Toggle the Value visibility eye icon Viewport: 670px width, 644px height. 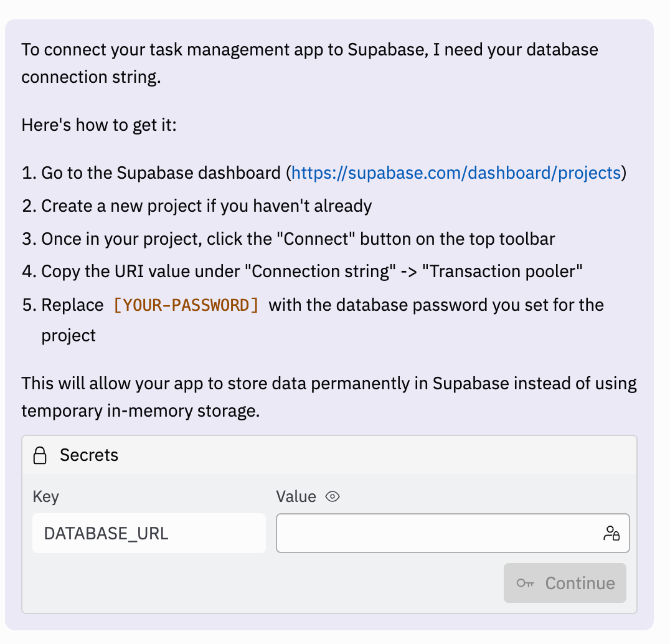tap(332, 496)
